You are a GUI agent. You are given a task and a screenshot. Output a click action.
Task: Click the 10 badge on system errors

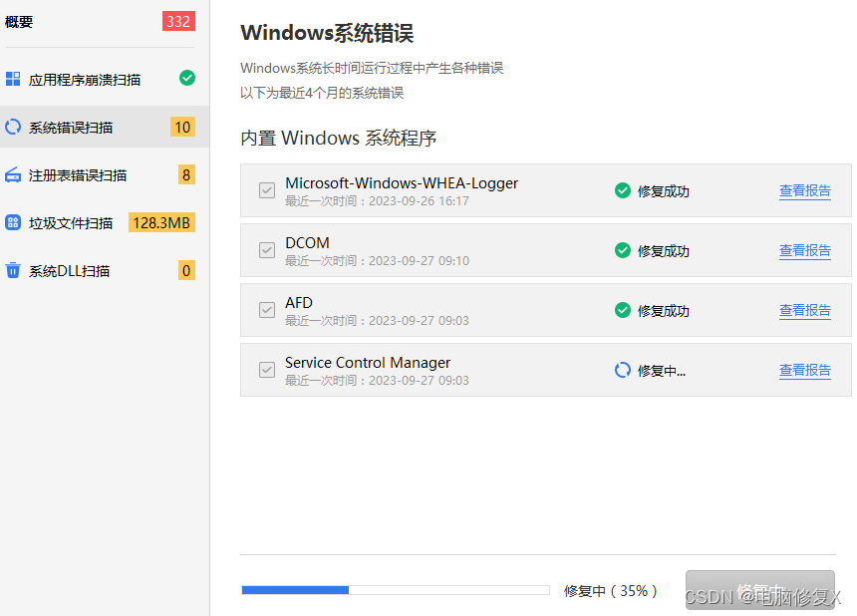pyautogui.click(x=182, y=127)
